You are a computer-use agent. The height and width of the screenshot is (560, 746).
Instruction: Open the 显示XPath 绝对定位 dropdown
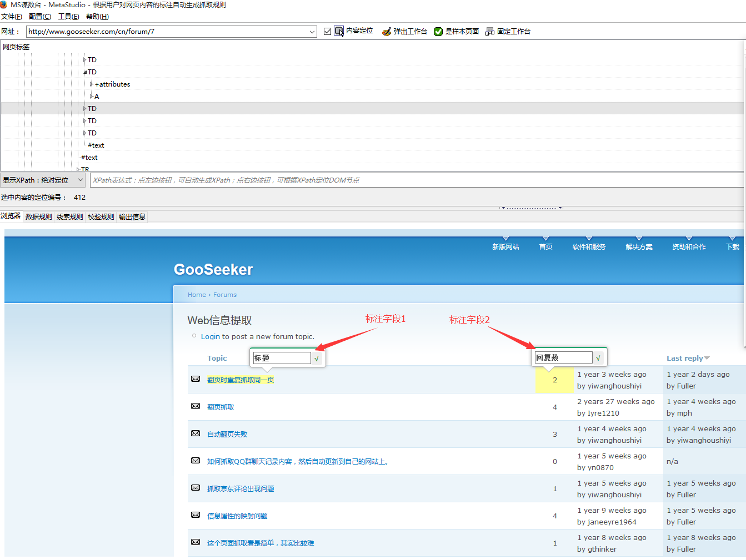click(43, 180)
